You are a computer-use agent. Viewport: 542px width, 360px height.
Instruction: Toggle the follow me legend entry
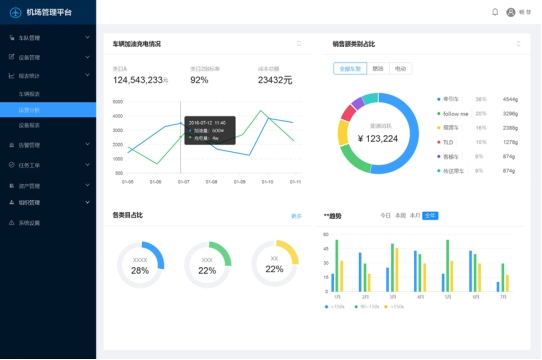coord(453,114)
